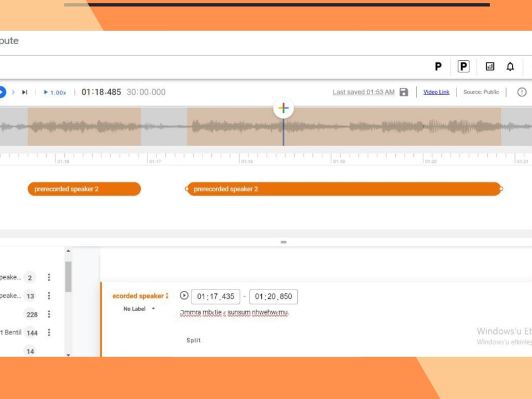This screenshot has height=399, width=532.
Task: Click the panel divider grip handle
Action: [x=284, y=242]
